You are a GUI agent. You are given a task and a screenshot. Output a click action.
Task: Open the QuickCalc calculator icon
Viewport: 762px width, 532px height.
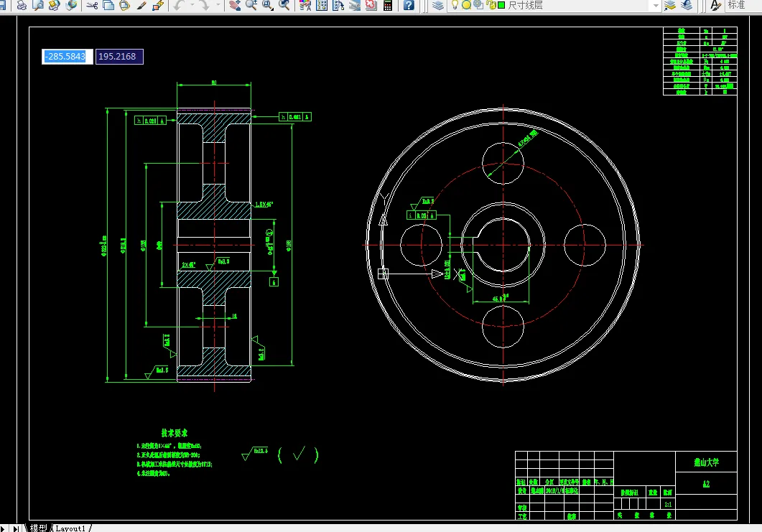(388, 5)
